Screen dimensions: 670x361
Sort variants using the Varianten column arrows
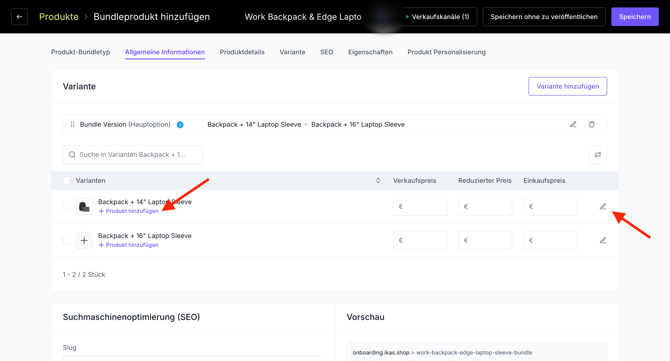(378, 180)
